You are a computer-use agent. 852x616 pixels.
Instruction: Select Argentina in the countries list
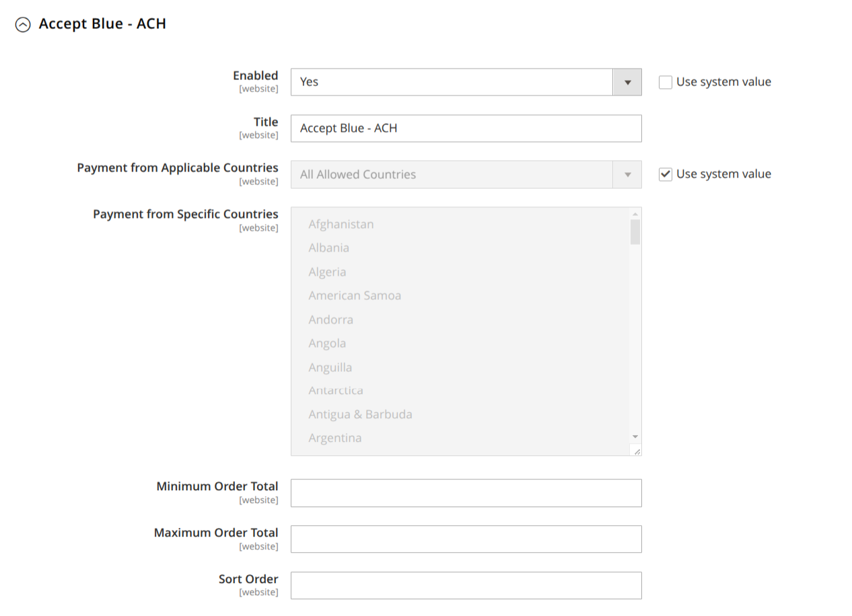335,438
